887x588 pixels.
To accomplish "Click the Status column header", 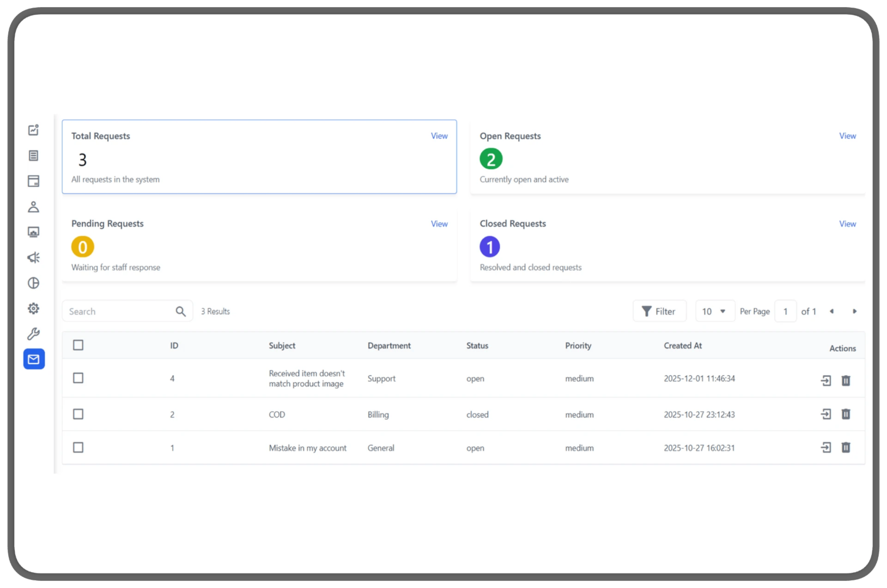I will click(x=477, y=346).
